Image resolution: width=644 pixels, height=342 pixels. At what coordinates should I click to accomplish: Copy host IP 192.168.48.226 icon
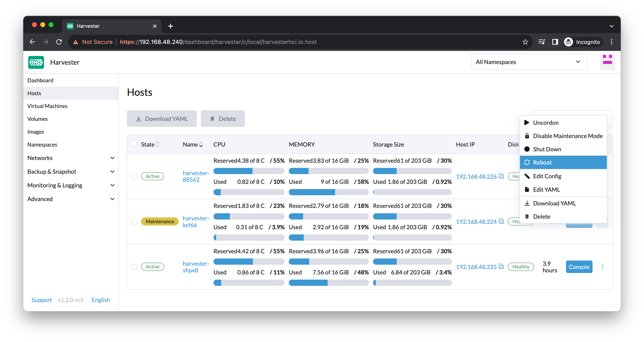tap(501, 176)
